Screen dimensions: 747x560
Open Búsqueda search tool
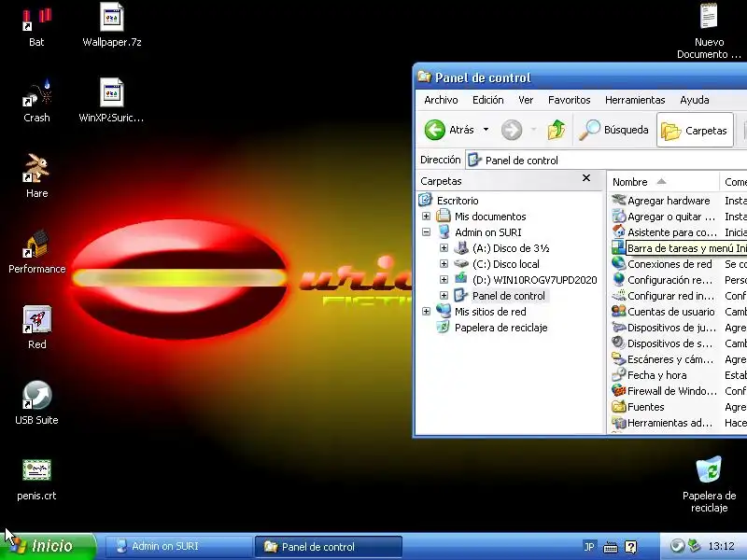pyautogui.click(x=613, y=130)
